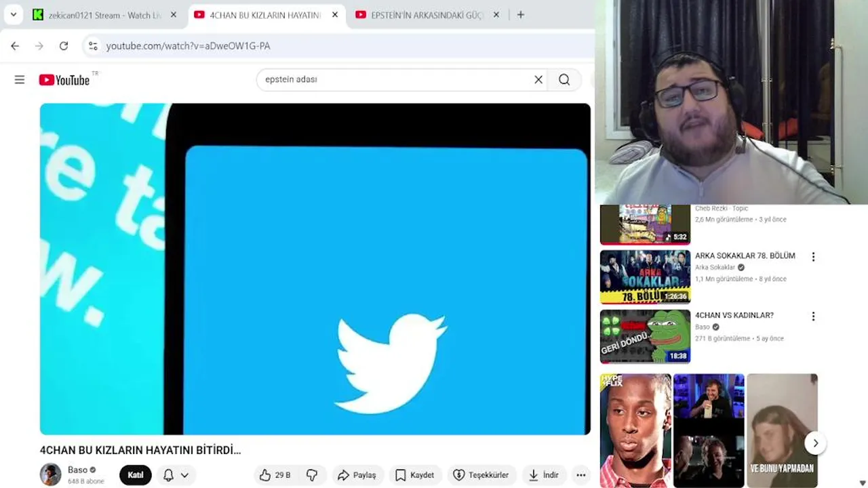868x488 pixels.
Task: Open the HYPE FLIX short thumbnail
Action: click(x=635, y=430)
